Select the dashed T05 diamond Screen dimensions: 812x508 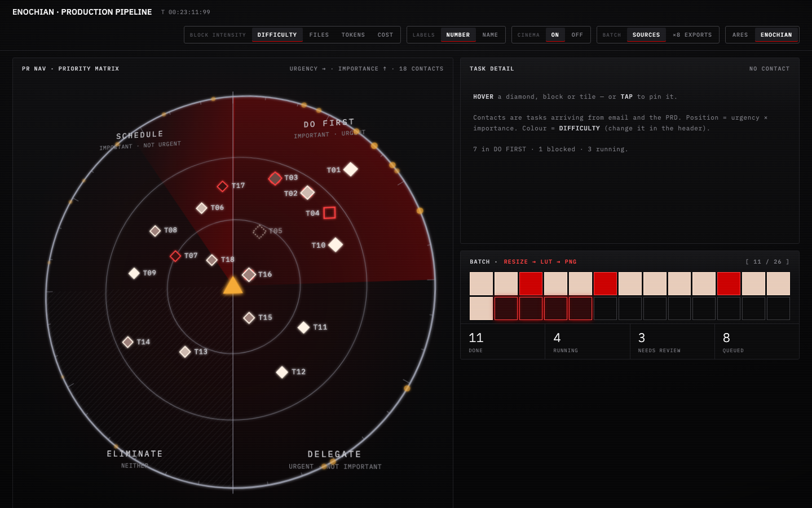pos(259,231)
